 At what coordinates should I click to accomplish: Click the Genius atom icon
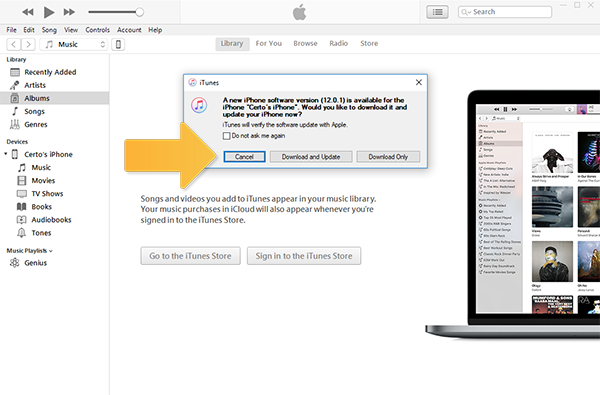[15, 263]
